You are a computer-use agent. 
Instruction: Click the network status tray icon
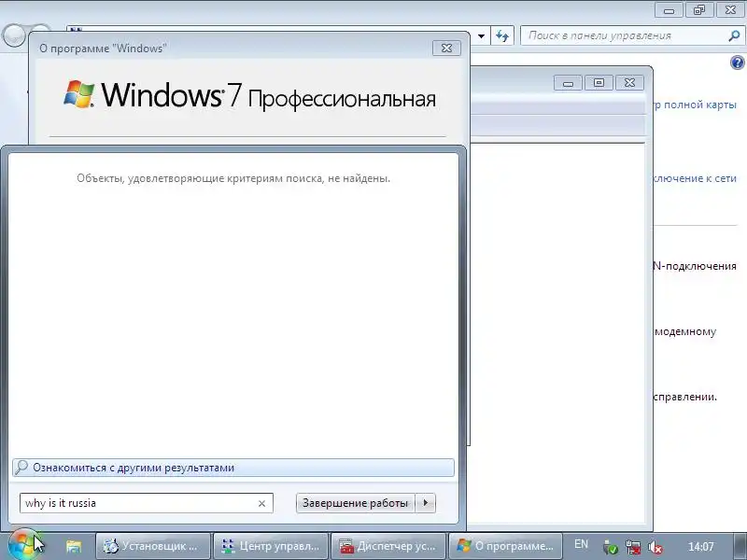pyautogui.click(x=633, y=547)
